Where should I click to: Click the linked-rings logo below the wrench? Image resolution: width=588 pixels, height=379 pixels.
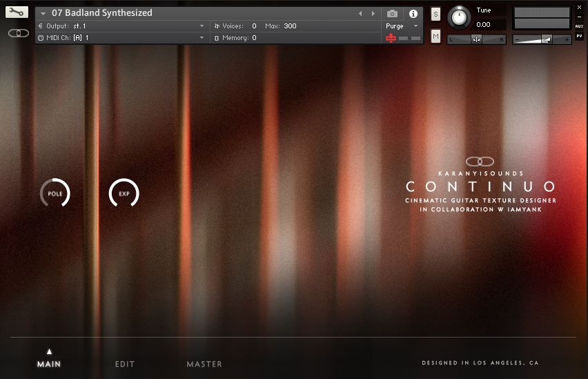coord(19,33)
